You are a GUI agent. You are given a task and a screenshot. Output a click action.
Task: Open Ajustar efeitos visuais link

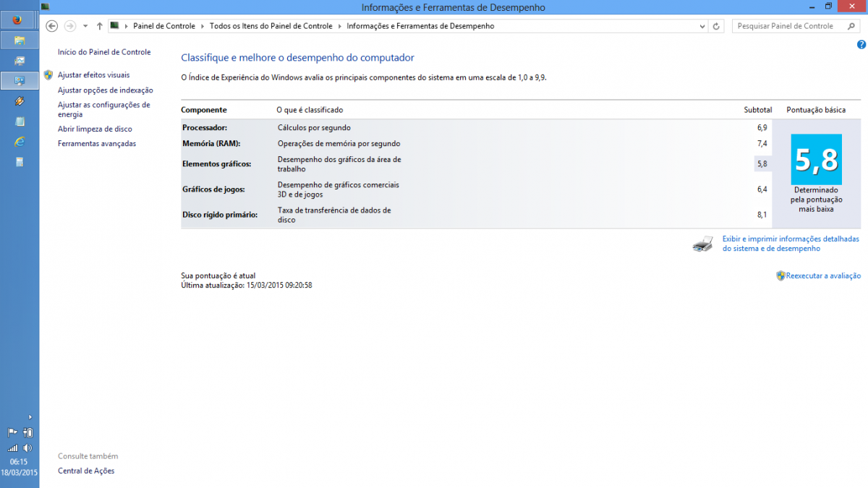(x=94, y=75)
